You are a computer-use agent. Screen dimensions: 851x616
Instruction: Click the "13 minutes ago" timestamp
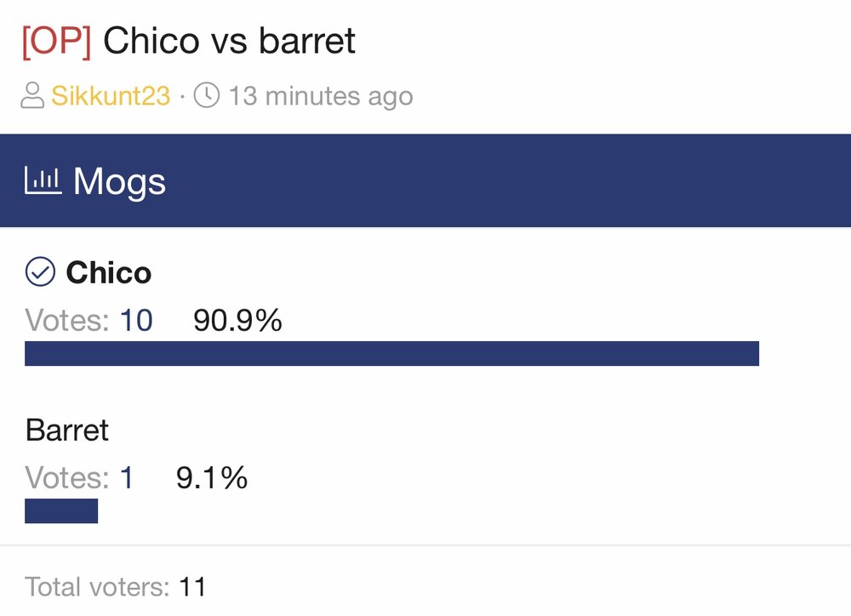click(320, 96)
